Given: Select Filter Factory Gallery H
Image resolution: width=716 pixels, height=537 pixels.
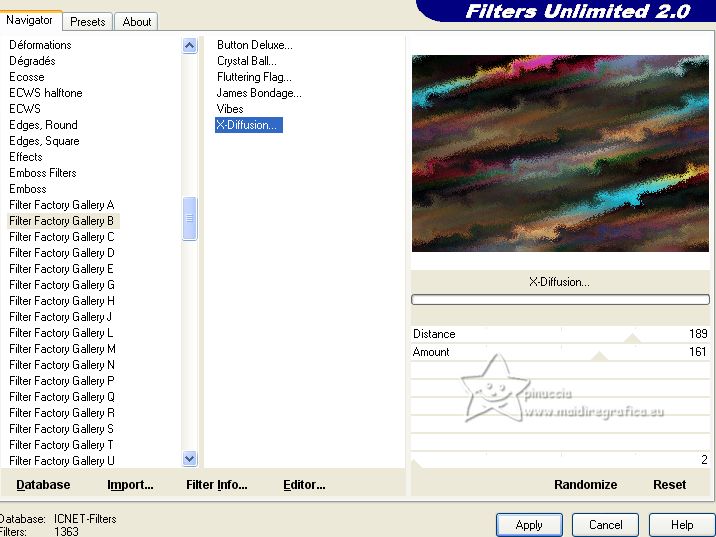Looking at the screenshot, I should click(62, 300).
